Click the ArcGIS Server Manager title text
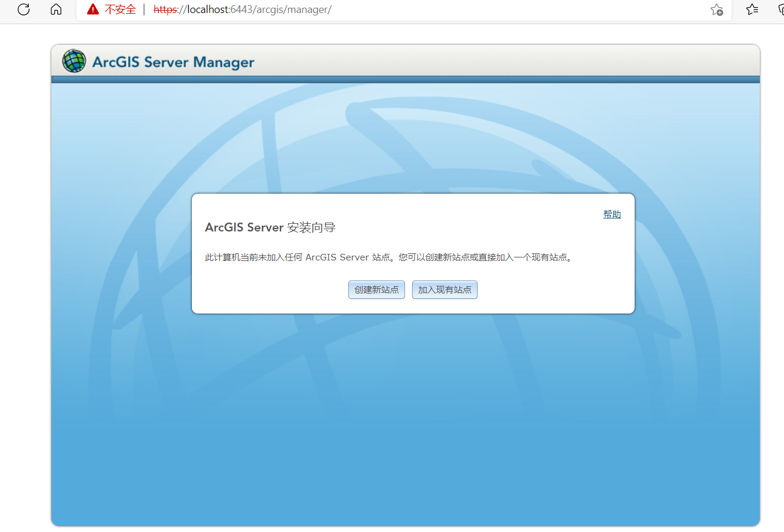Viewport: 784px width, 532px height. pos(173,62)
